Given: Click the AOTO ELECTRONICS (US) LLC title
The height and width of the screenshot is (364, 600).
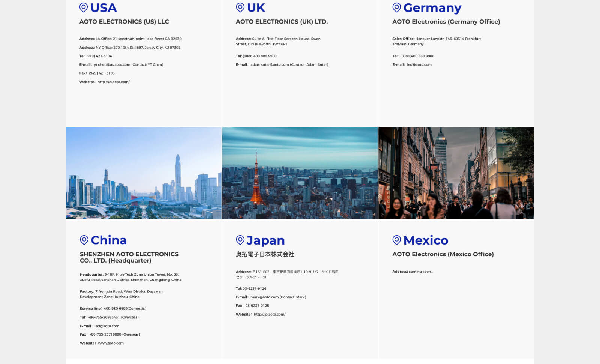Looking at the screenshot, I should [x=124, y=22].
